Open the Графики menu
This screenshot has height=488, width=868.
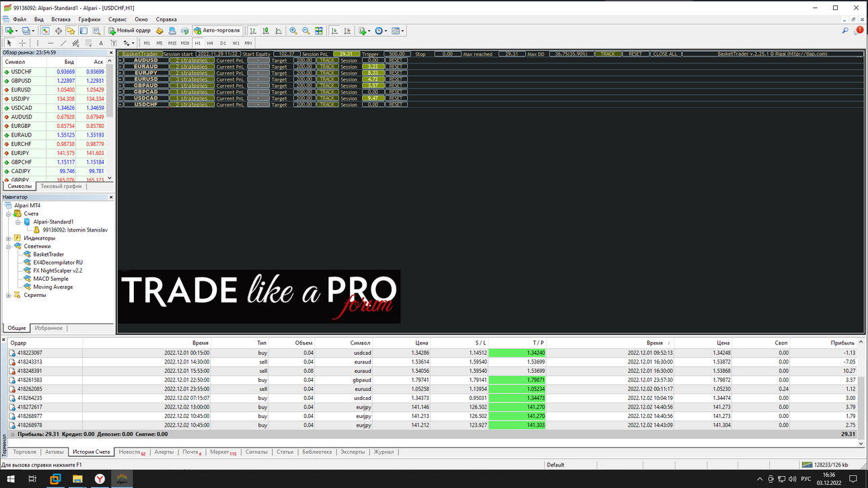[x=89, y=20]
